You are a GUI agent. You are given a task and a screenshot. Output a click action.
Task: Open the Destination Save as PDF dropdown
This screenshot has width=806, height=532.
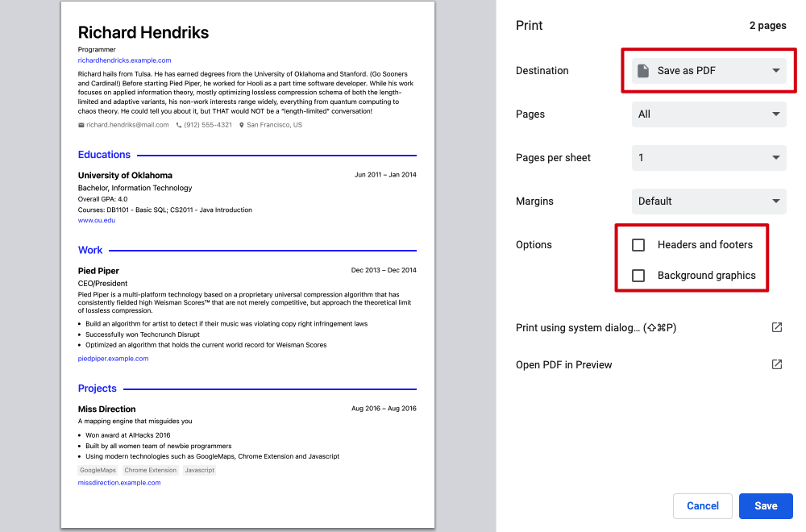(x=708, y=71)
